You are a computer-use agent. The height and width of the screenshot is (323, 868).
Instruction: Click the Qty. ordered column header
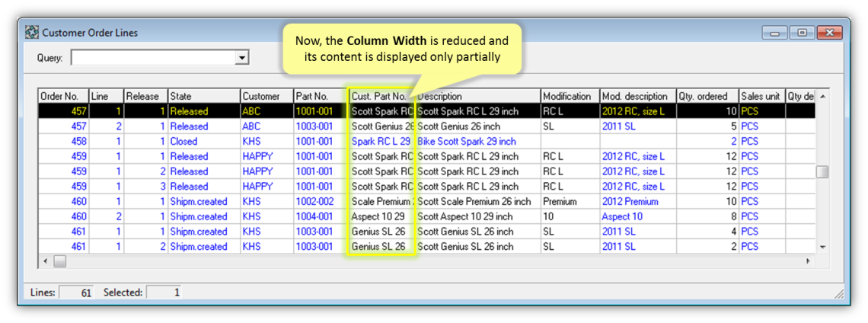(707, 97)
